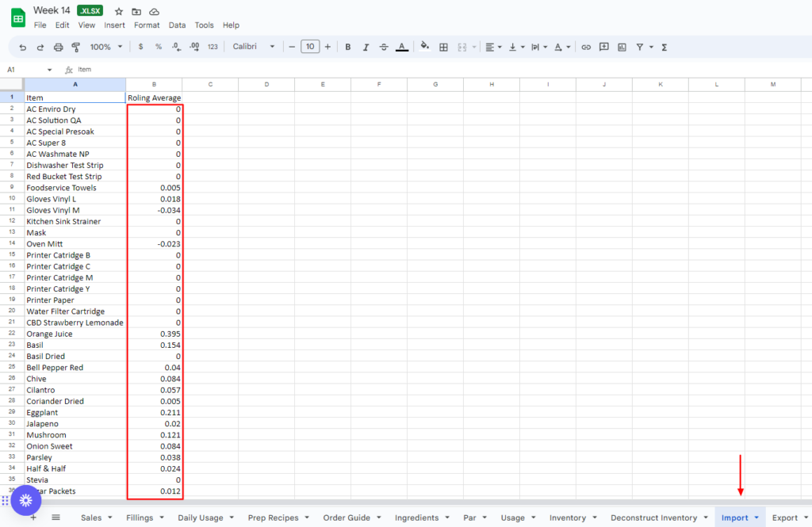This screenshot has height=527, width=812.
Task: Click the Insert link icon
Action: [586, 47]
